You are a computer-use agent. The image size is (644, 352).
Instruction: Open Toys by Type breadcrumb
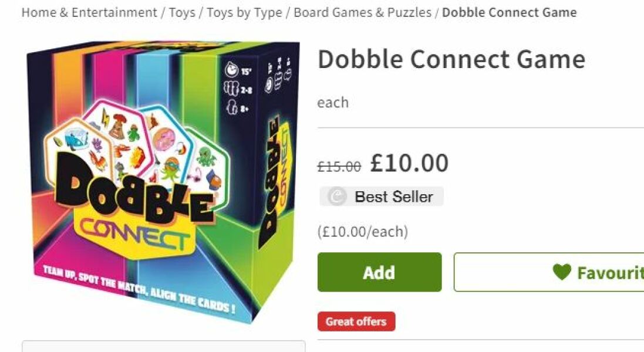click(244, 12)
